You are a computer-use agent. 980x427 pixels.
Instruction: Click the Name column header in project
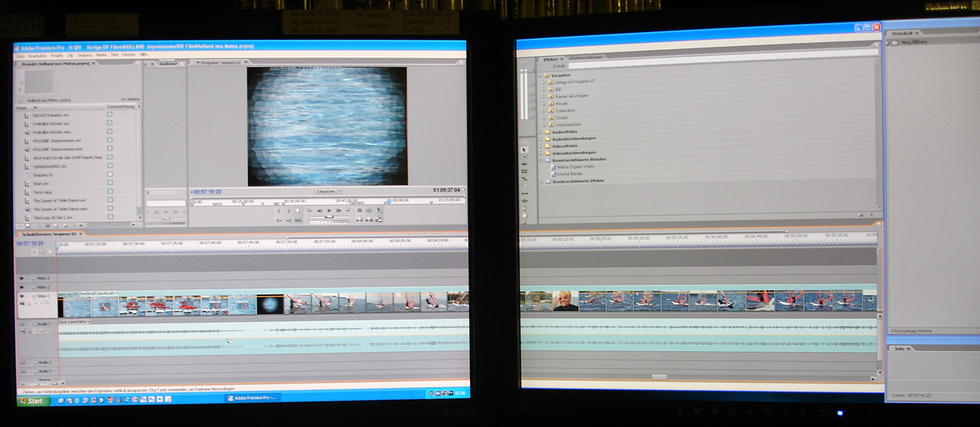click(x=21, y=107)
